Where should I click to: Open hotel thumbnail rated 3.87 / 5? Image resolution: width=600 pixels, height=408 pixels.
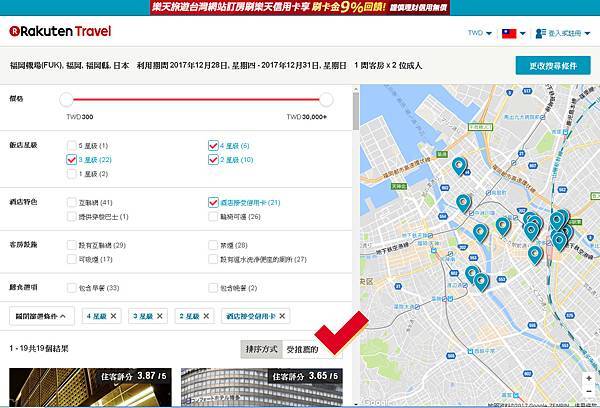pos(90,387)
